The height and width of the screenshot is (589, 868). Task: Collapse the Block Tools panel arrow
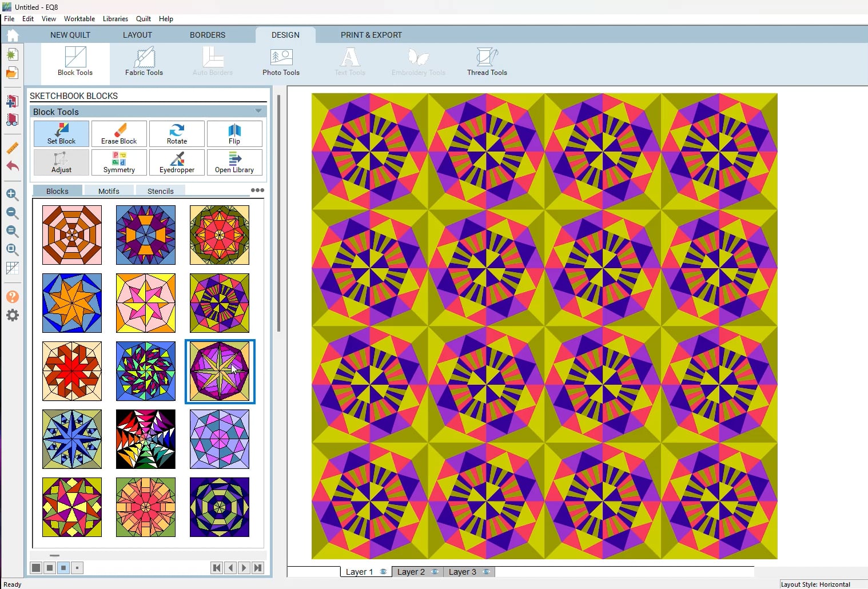[x=258, y=111]
